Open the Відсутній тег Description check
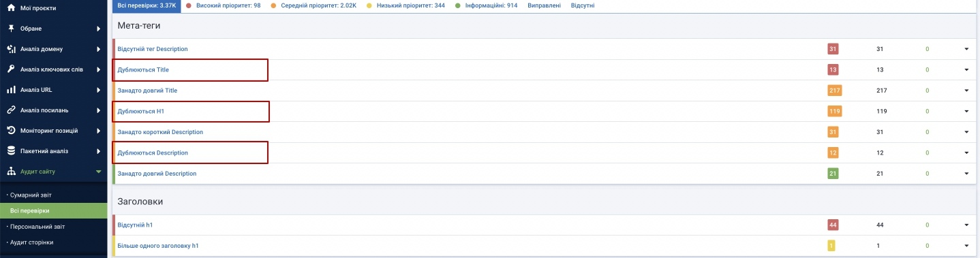The width and height of the screenshot is (980, 258). click(153, 49)
